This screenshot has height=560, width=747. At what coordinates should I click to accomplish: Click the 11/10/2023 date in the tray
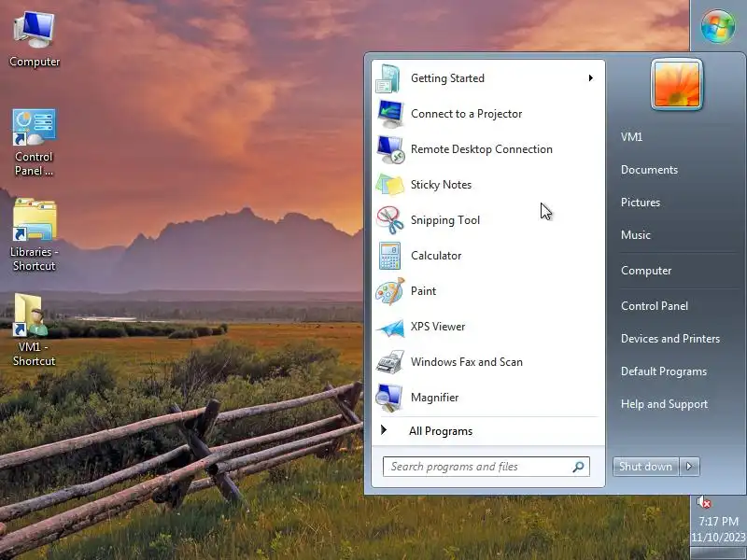(718, 538)
